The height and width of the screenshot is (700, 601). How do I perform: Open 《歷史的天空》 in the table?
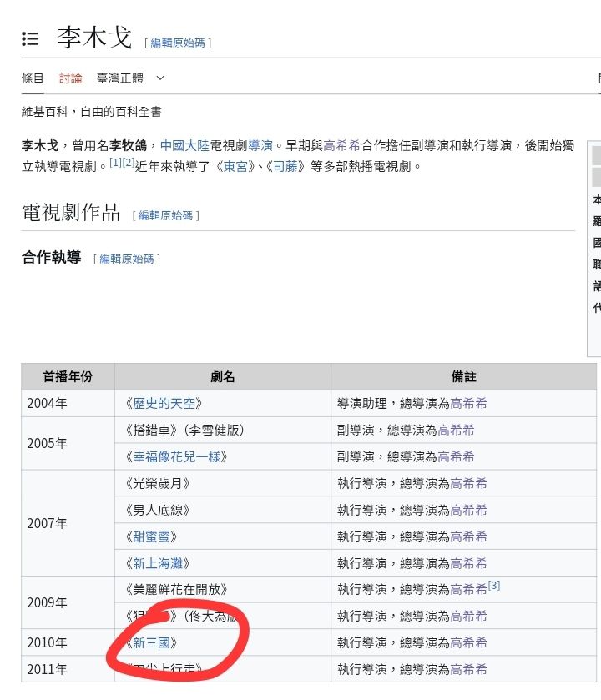tap(163, 403)
